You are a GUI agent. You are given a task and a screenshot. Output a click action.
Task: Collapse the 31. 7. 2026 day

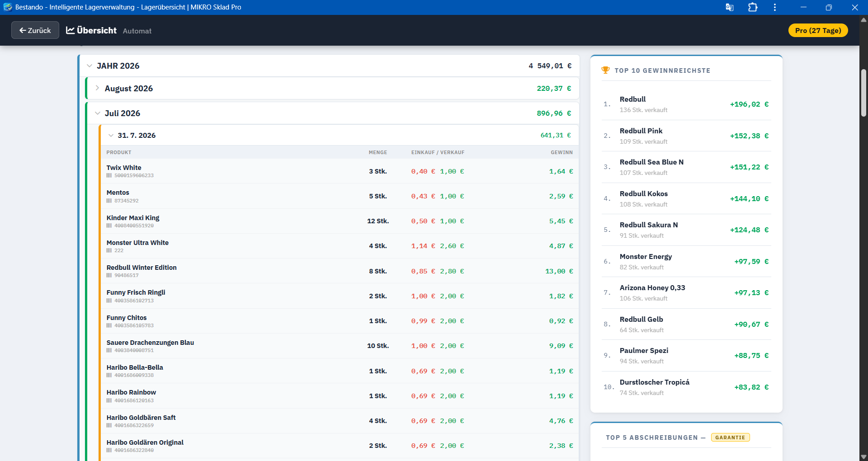pyautogui.click(x=111, y=136)
